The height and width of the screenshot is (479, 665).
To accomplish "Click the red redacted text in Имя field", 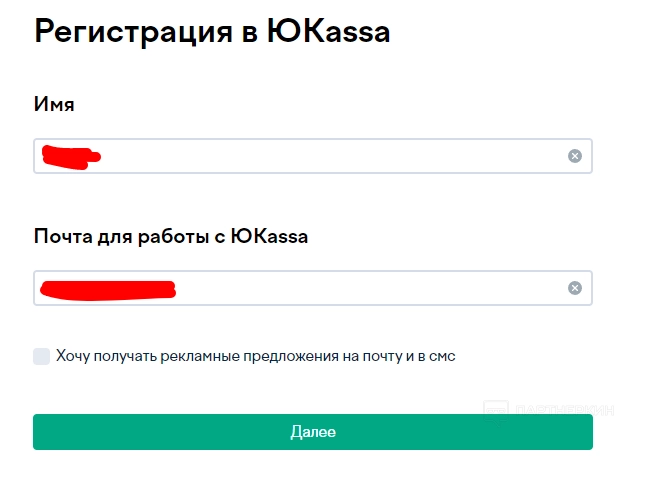I will pyautogui.click(x=70, y=155).
